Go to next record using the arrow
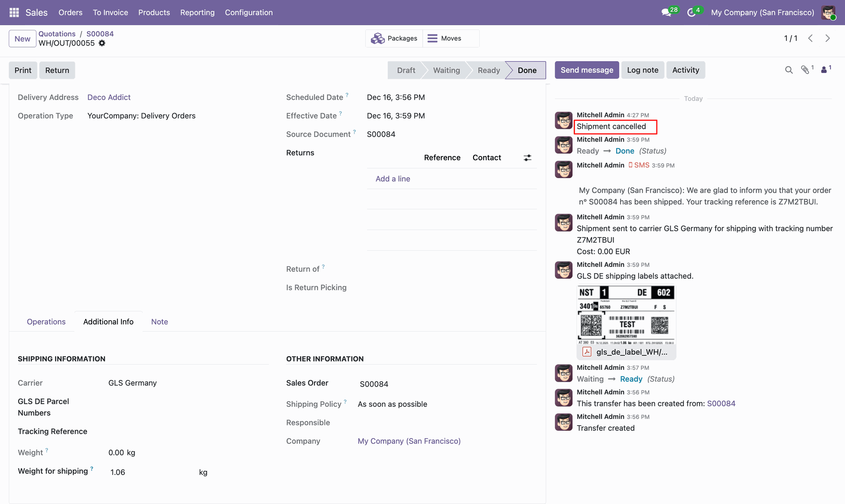The image size is (845, 504). click(827, 38)
